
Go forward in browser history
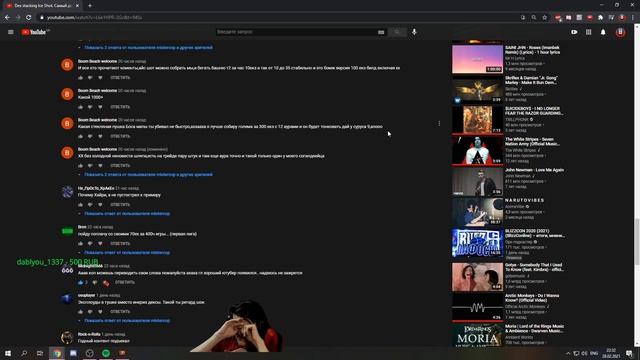18,17
